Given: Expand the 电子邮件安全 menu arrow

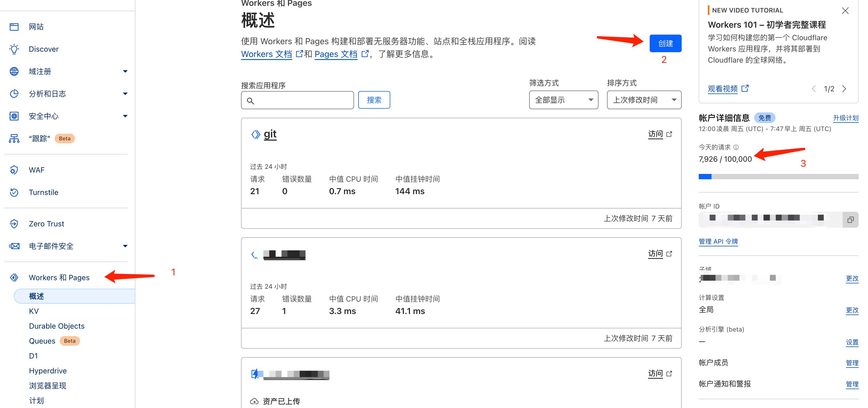Looking at the screenshot, I should point(125,246).
